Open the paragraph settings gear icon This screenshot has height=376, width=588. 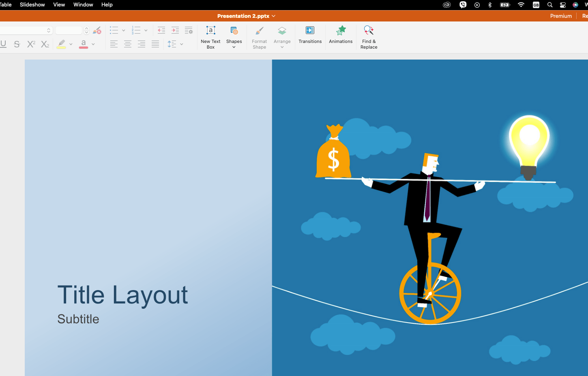coord(189,30)
